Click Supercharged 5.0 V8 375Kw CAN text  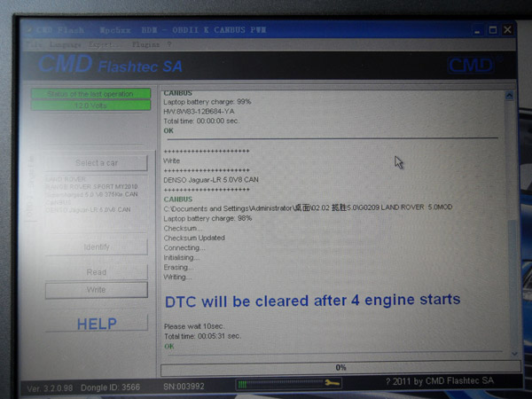[x=91, y=194]
